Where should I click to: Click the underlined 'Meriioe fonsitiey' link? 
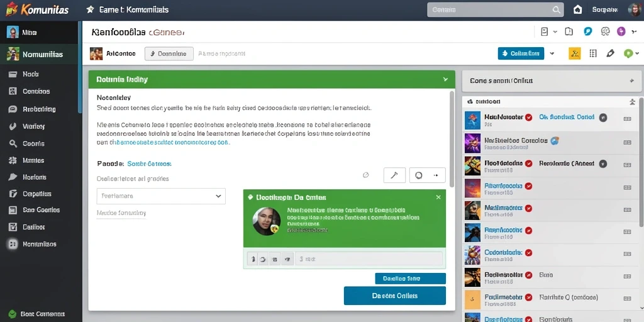point(121,213)
